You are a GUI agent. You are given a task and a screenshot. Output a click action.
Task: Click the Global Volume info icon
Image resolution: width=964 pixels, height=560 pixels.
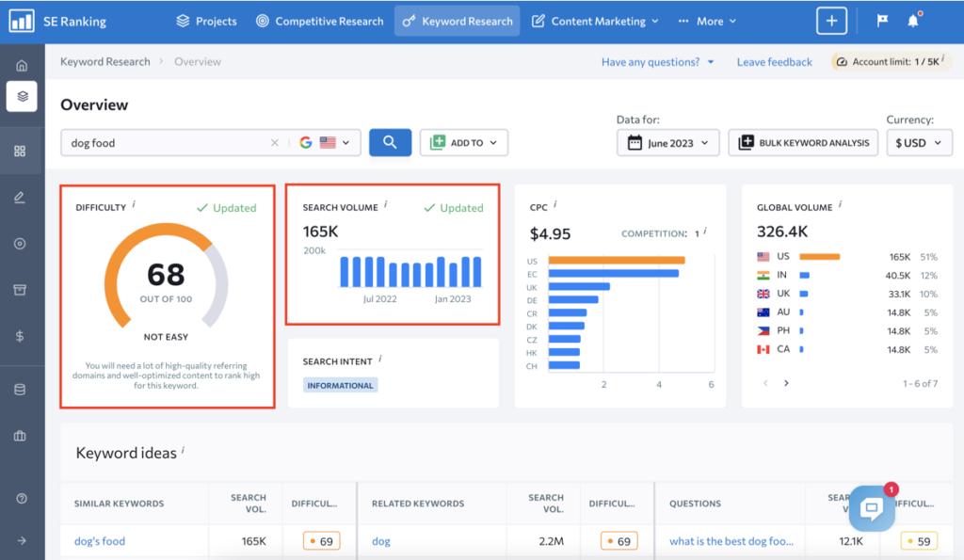(841, 204)
